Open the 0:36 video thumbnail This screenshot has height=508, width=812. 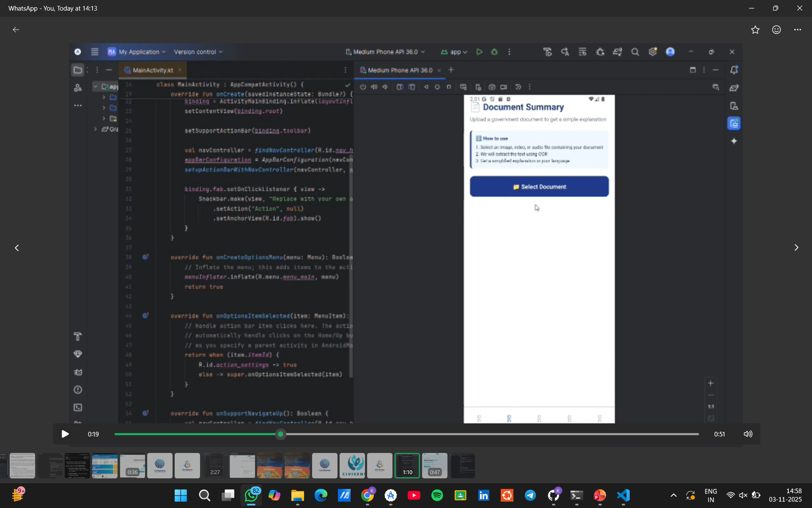[132, 466]
